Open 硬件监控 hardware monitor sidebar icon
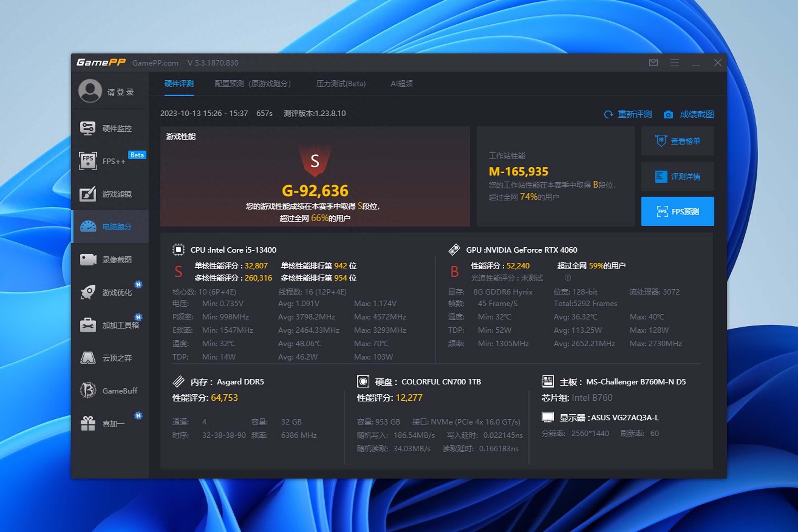The width and height of the screenshot is (798, 532). pyautogui.click(x=88, y=128)
